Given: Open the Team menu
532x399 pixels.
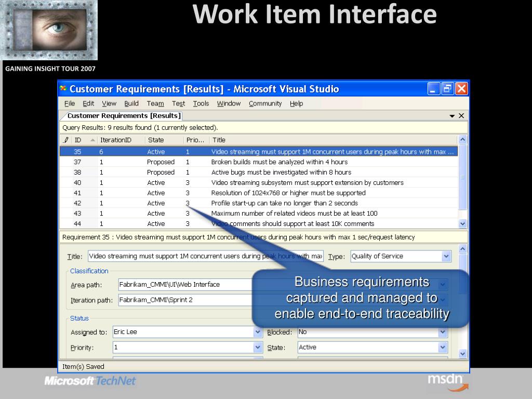Looking at the screenshot, I should pos(155,103).
